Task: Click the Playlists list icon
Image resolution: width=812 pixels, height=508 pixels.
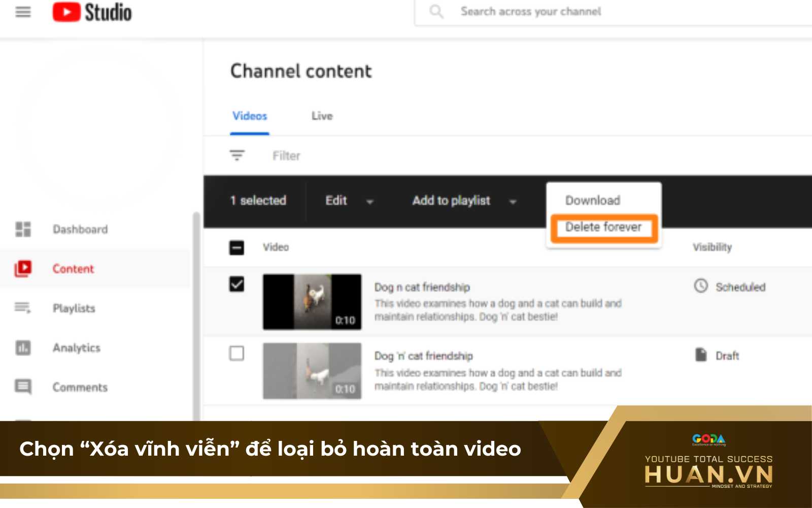Action: [x=23, y=307]
